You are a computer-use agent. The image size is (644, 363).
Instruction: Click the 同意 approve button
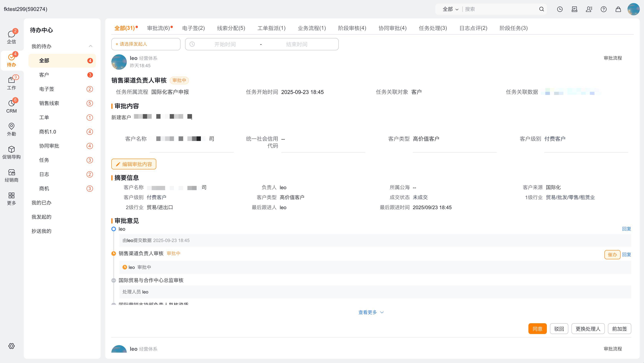(x=537, y=329)
